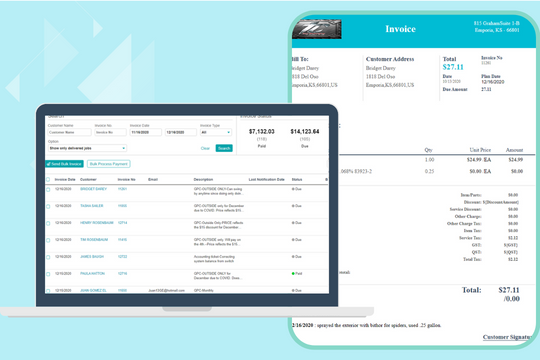Click the Bulk Process Payment button

[108, 164]
